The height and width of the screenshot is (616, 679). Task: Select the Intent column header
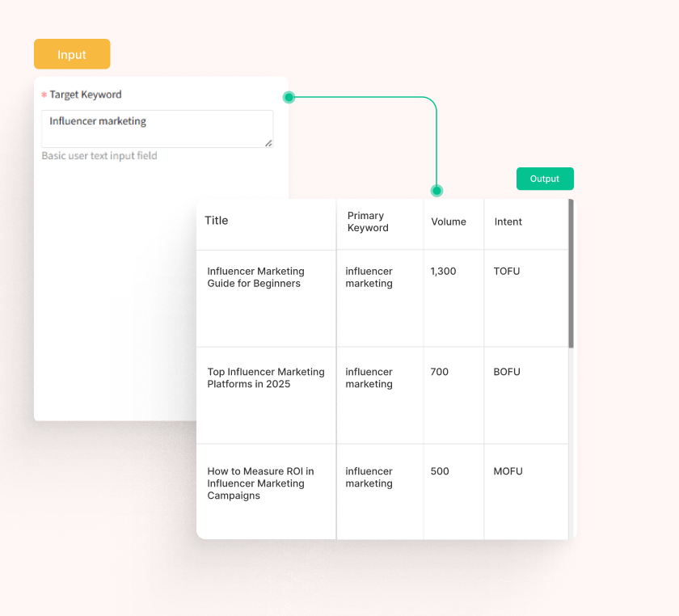[526, 224]
